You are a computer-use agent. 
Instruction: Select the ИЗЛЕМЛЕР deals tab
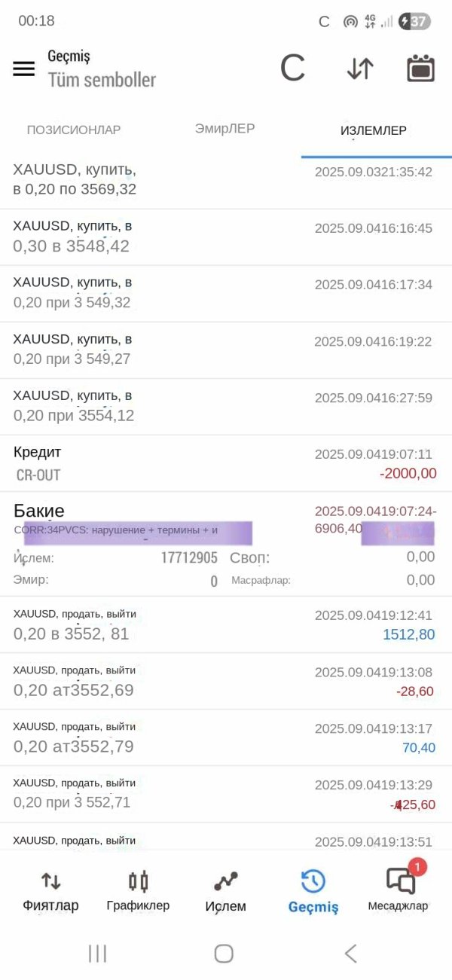(x=374, y=130)
